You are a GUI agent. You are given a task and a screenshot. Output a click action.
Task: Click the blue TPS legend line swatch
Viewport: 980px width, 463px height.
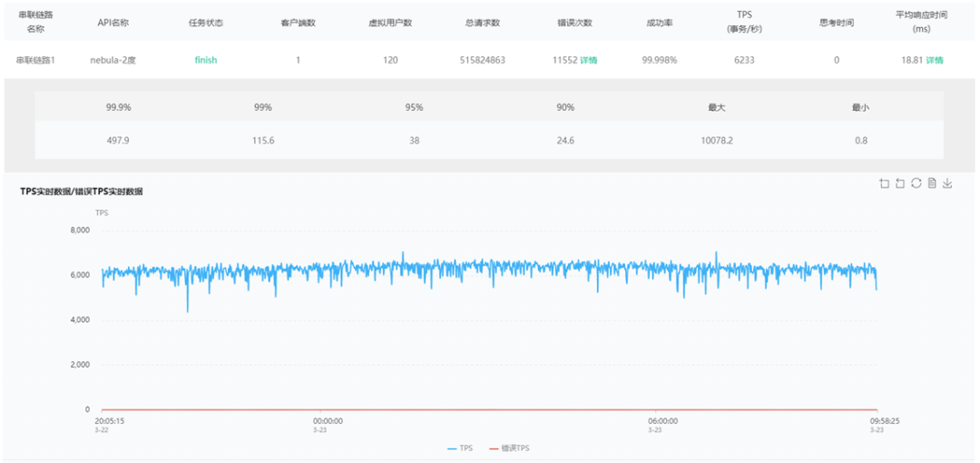click(x=453, y=449)
